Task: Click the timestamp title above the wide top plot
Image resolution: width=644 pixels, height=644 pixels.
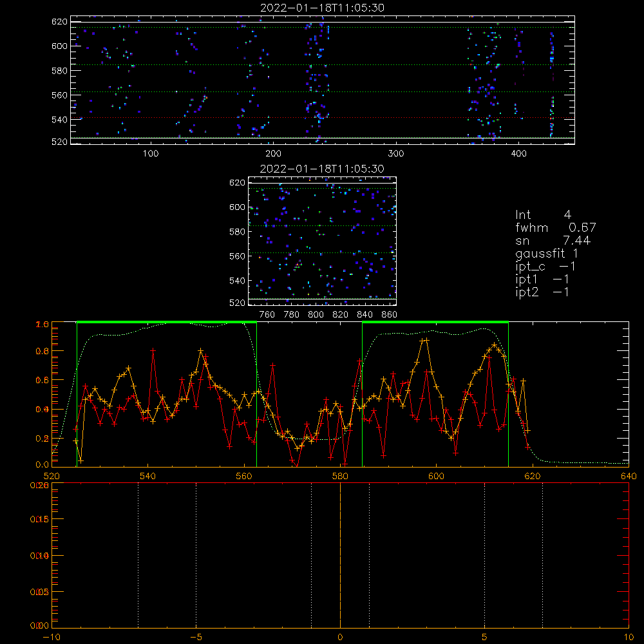Action: point(322,8)
